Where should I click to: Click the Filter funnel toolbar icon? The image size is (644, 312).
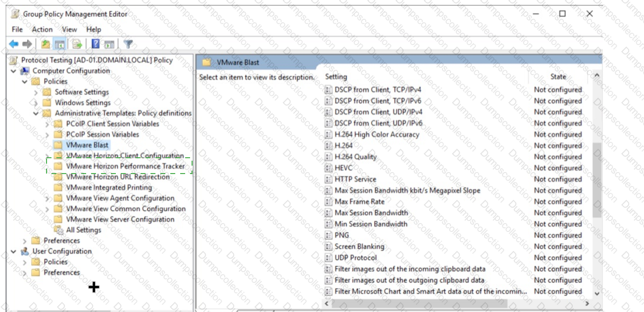128,45
